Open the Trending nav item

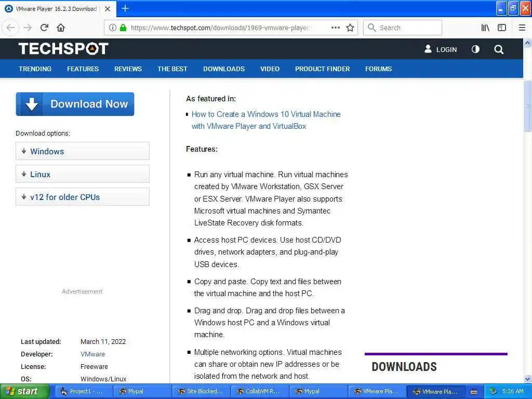(x=35, y=69)
